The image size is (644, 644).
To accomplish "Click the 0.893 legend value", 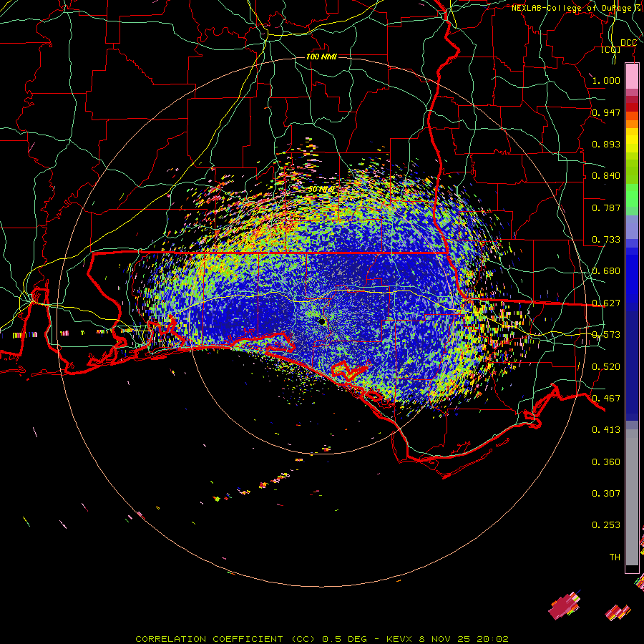I will [606, 144].
